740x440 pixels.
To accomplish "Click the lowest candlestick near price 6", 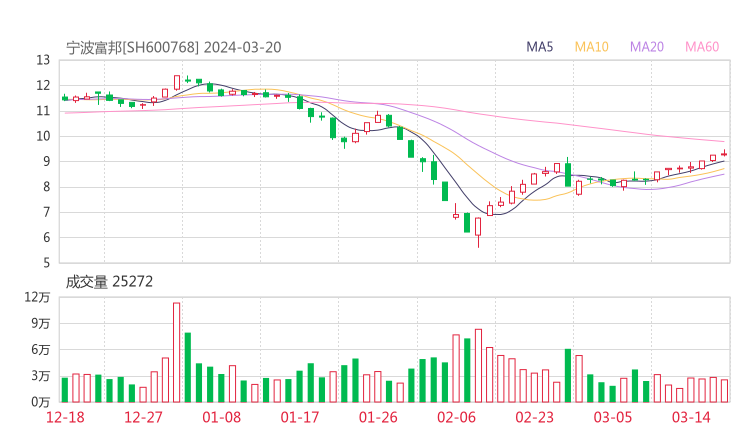I will click(x=478, y=229).
